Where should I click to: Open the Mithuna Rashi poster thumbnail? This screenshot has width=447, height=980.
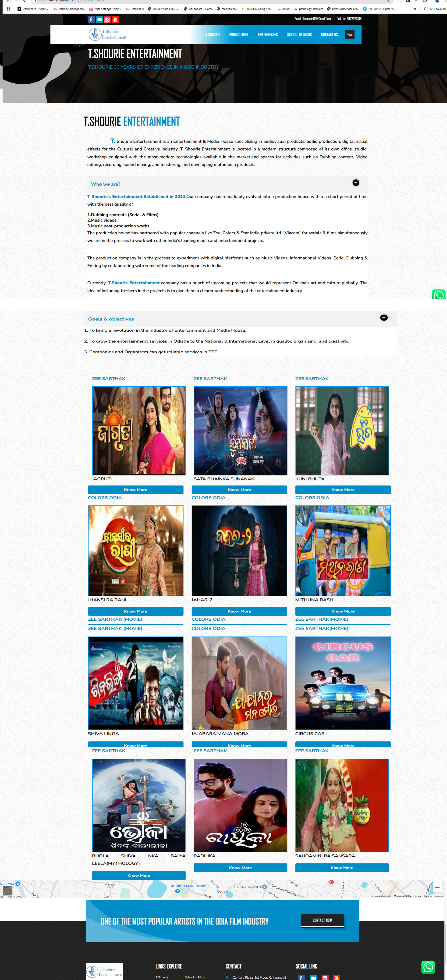click(343, 551)
